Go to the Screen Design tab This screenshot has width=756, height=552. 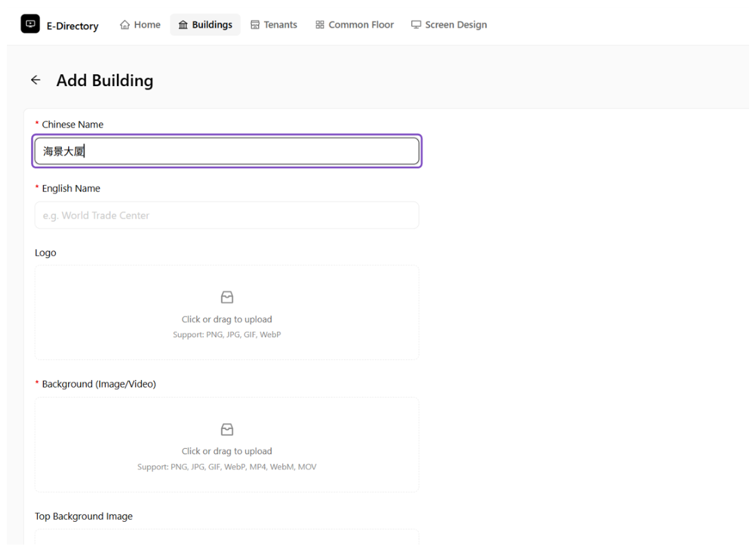coord(449,25)
